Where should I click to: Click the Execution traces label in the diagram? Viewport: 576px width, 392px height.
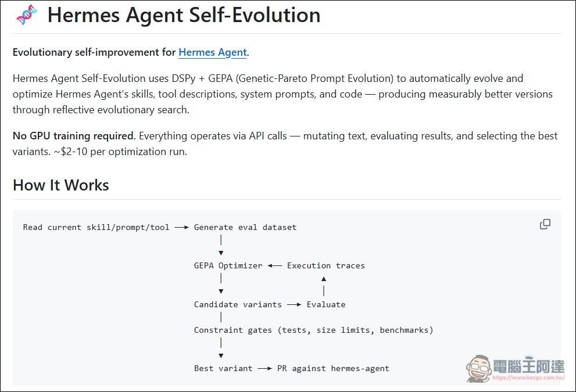[325, 265]
